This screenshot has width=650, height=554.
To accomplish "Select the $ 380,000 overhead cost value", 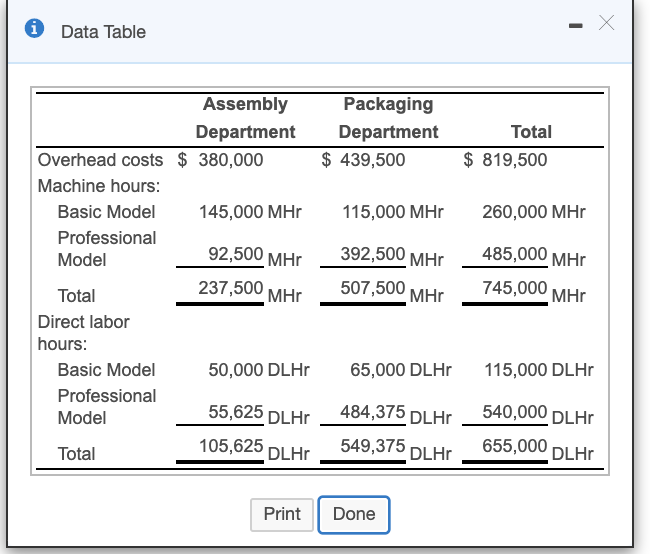I will (221, 159).
